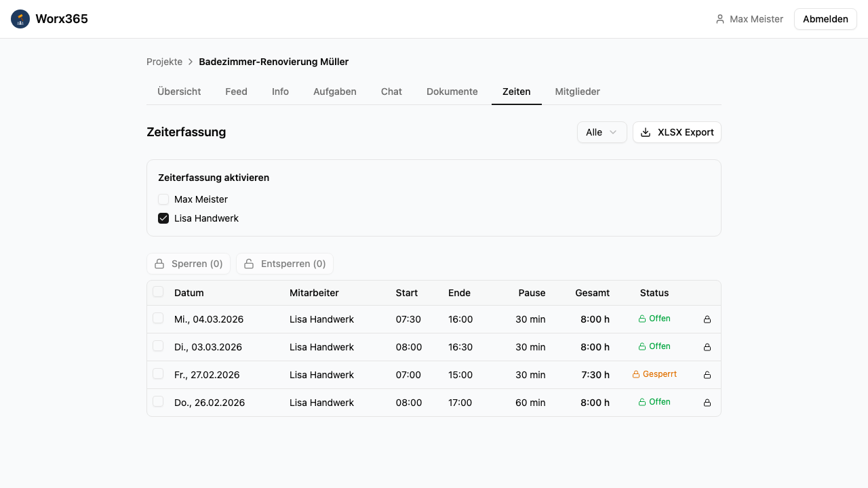The height and width of the screenshot is (488, 868).
Task: Tick the select-all checkbox in table header
Action: point(158,292)
